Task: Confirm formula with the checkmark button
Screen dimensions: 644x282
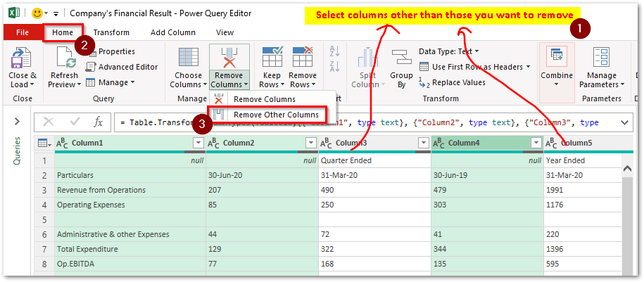Action: [75, 122]
